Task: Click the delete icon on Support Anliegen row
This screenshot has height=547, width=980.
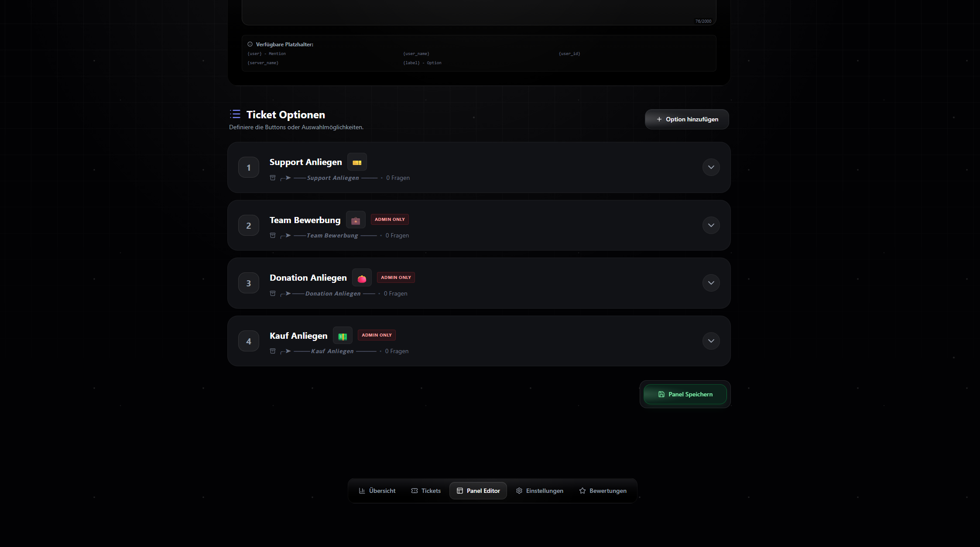Action: click(272, 178)
